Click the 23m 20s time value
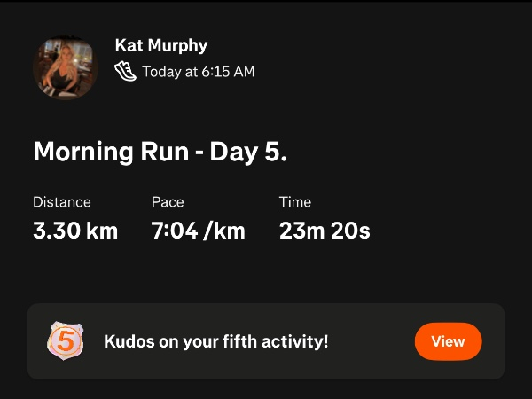 pos(325,231)
